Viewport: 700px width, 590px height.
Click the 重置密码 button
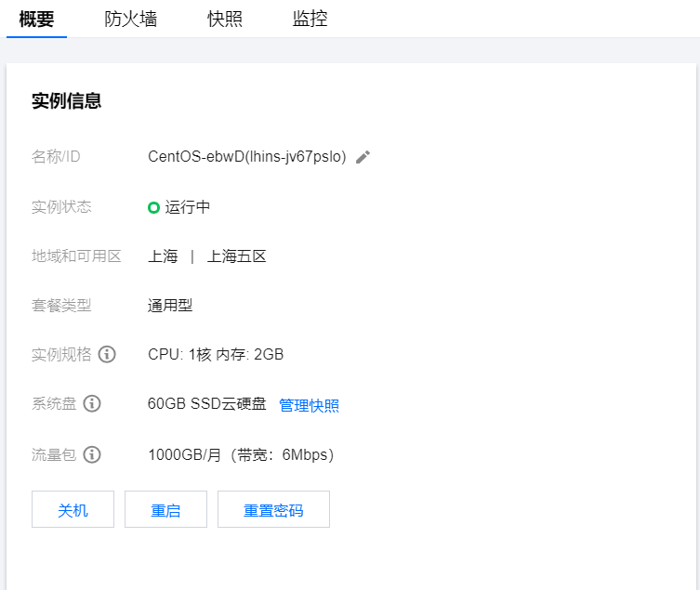pos(273,509)
